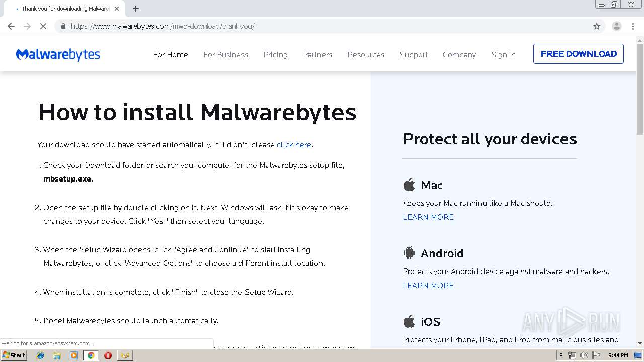Click the browser forward arrow

point(27,26)
